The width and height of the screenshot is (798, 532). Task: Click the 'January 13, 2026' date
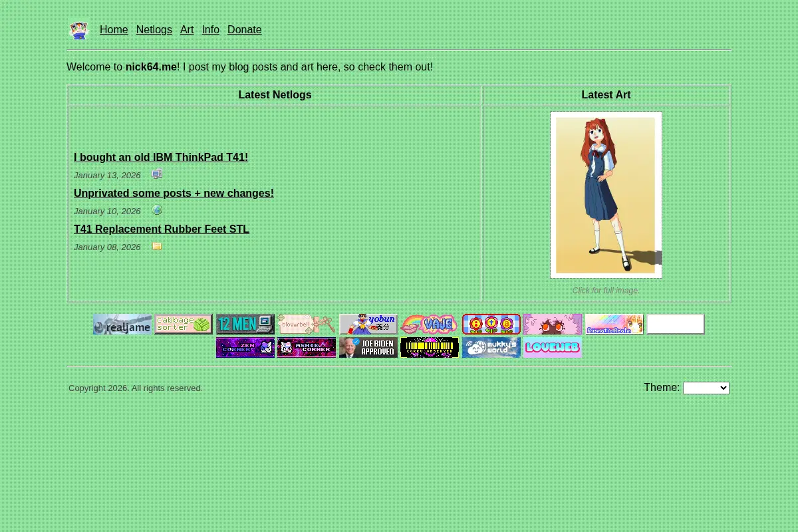107,176
